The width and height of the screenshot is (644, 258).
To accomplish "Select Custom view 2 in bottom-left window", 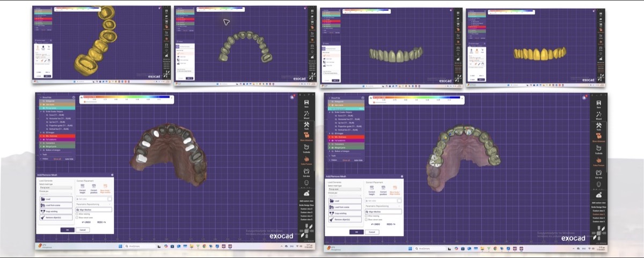I will coord(306,208).
